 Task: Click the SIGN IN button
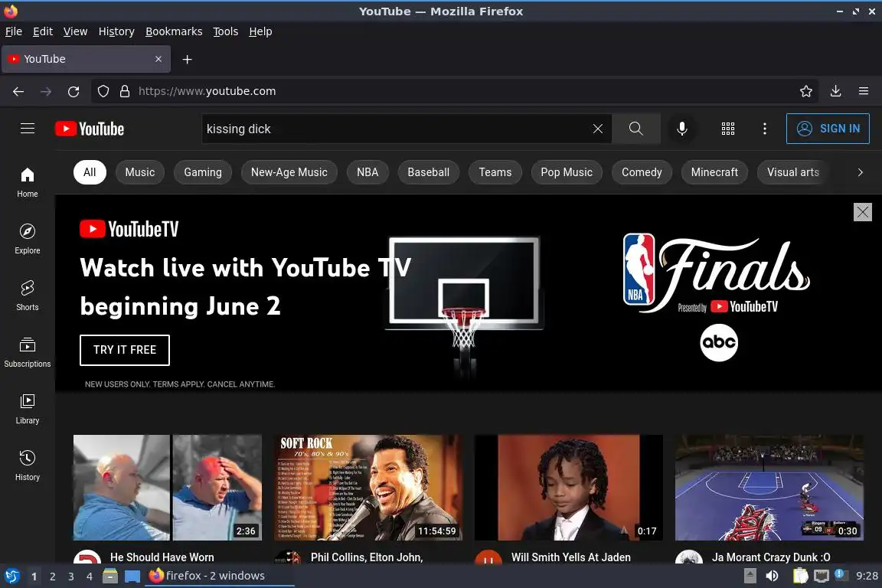(x=828, y=129)
